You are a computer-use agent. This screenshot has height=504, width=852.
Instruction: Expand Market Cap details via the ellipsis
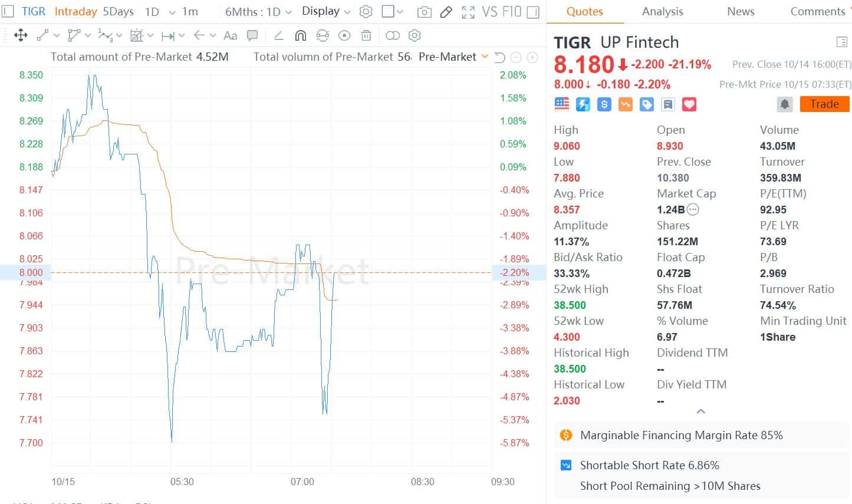click(693, 209)
